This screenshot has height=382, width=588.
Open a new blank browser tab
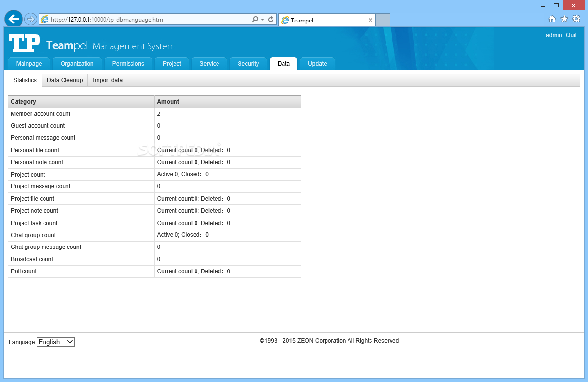[383, 20]
